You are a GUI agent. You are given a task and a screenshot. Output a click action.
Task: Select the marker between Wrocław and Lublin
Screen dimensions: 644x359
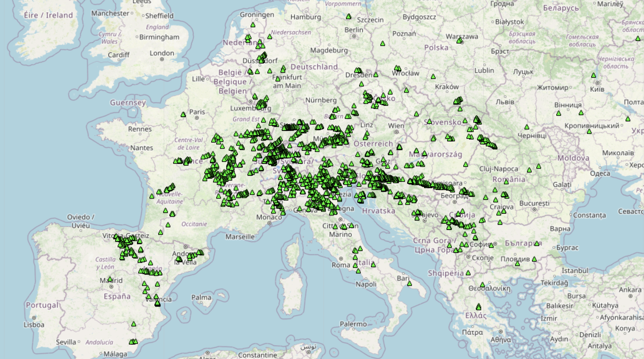pos(433,77)
